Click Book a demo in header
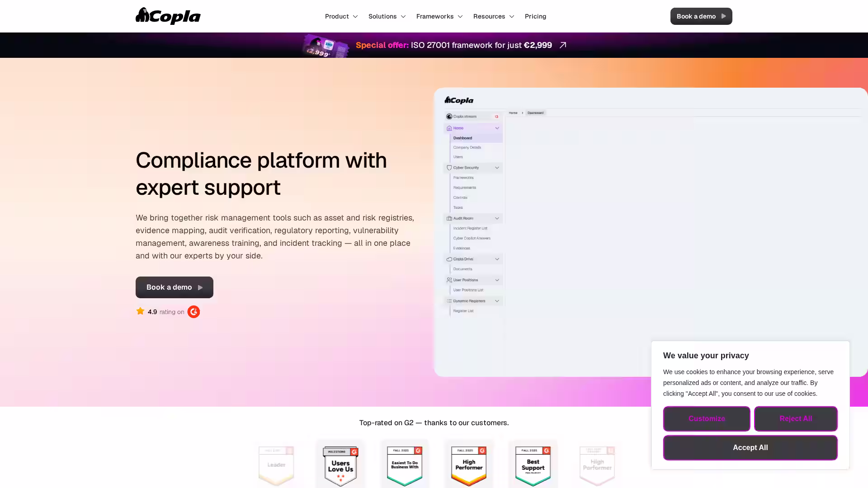 [701, 16]
